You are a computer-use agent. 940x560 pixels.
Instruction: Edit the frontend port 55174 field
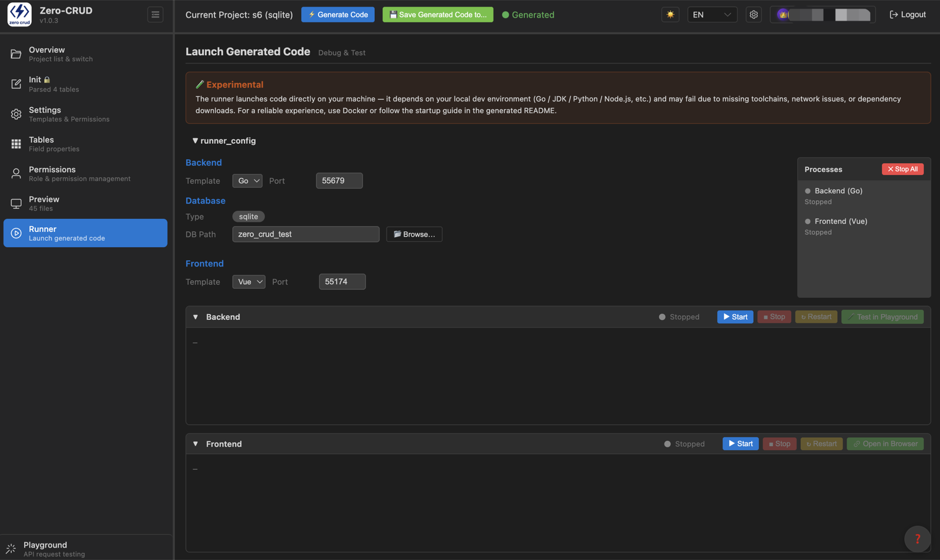pos(342,282)
